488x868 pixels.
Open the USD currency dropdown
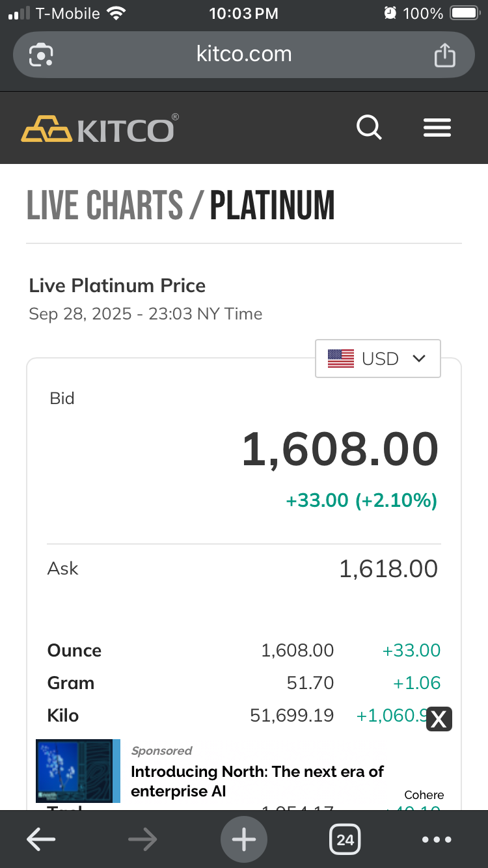(378, 359)
